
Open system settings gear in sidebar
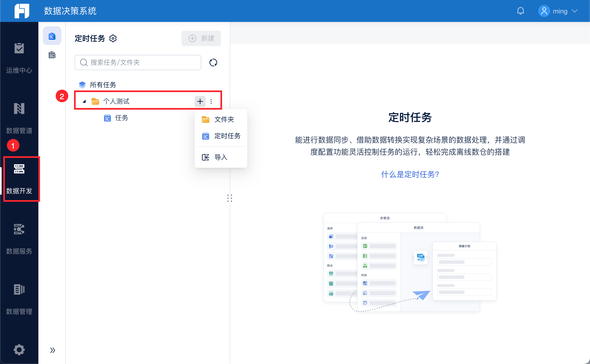click(x=19, y=349)
